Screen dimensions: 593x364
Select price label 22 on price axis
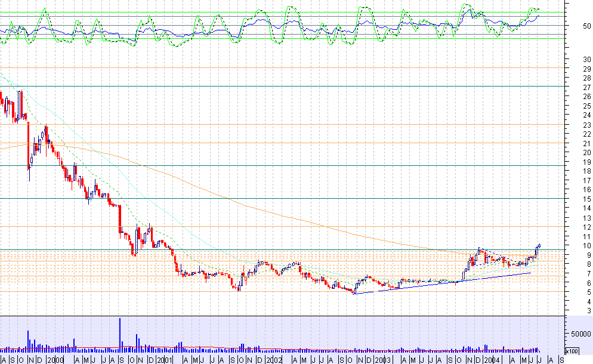tap(587, 134)
